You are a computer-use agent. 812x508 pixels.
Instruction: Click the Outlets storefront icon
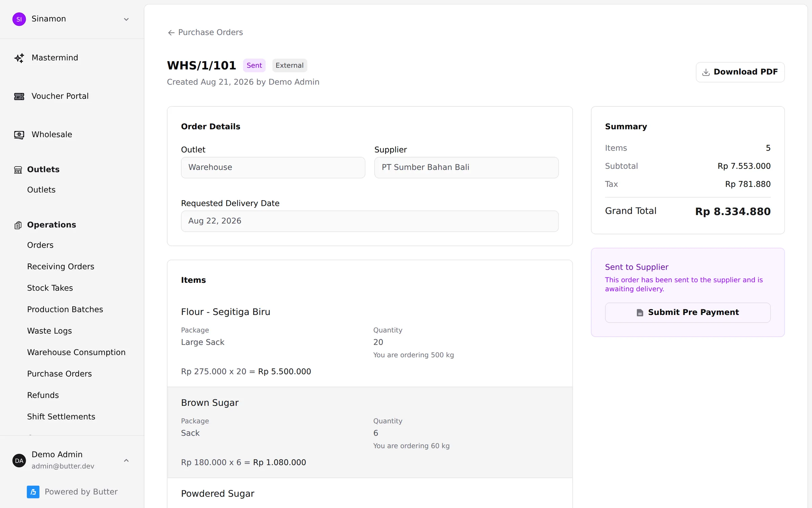[x=18, y=170]
